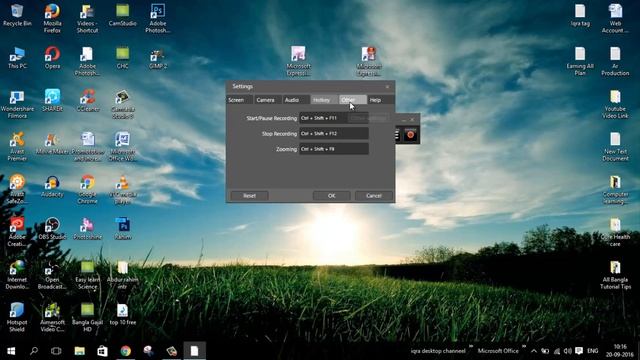Select the New Text Document icon
Screen dimensions: 640x360
click(615, 147)
